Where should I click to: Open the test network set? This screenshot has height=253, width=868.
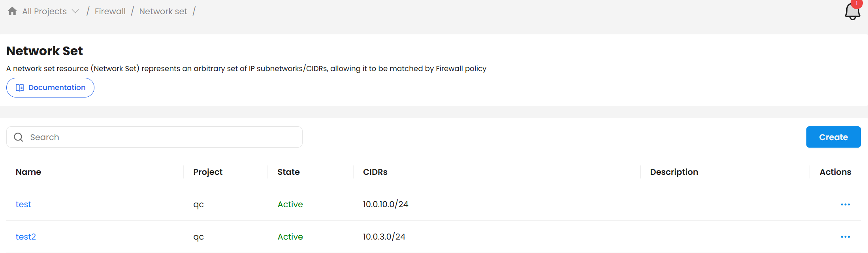23,204
